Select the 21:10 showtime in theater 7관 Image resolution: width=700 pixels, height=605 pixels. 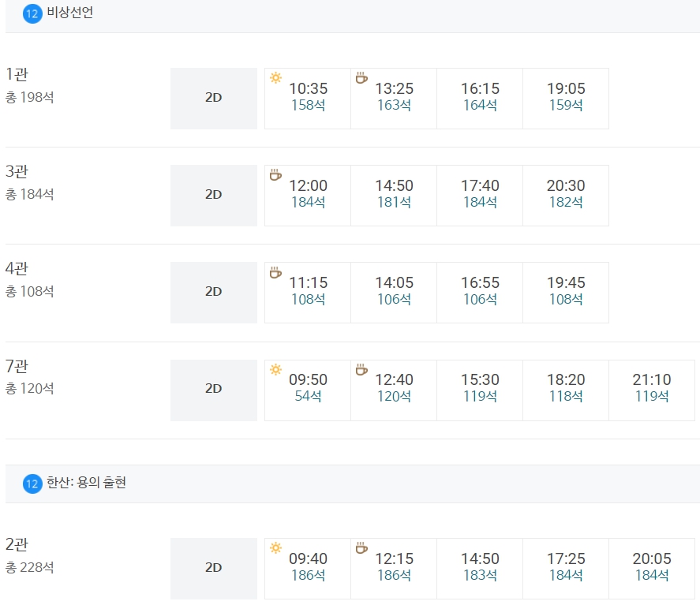[652, 390]
